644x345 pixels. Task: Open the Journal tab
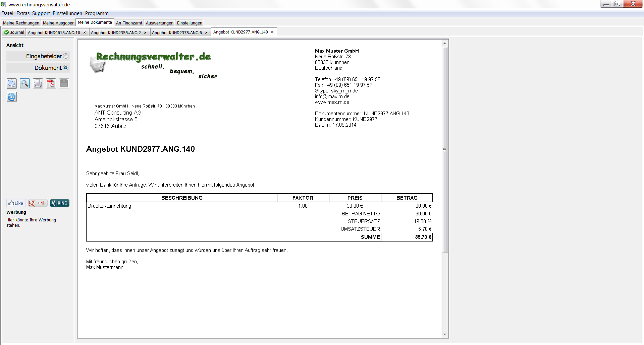click(x=14, y=32)
